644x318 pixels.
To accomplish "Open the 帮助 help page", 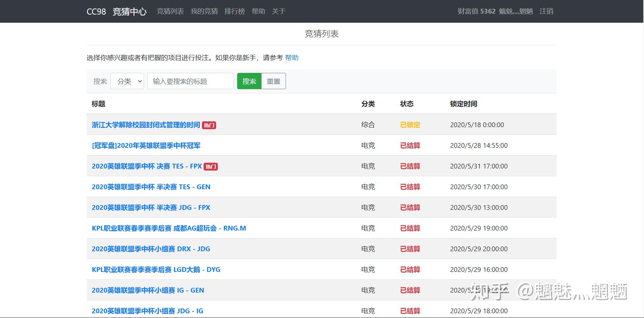I will [x=258, y=11].
